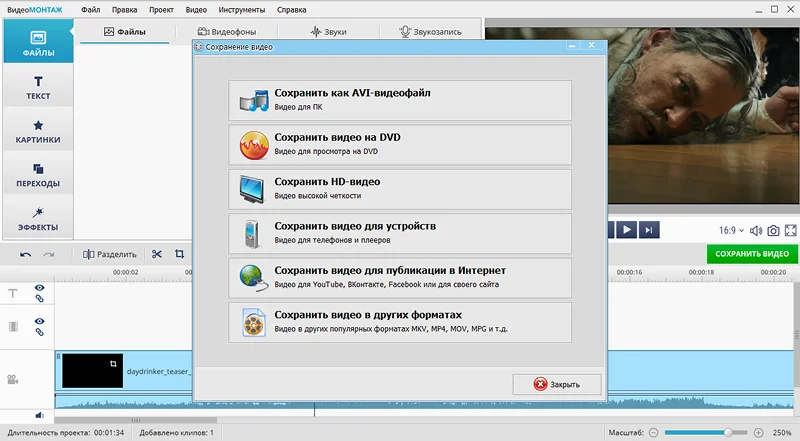Click the film reel formats icon

254,323
